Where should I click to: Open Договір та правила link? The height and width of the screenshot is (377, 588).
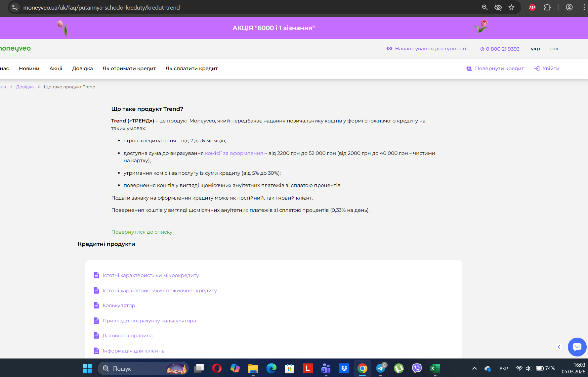127,336
